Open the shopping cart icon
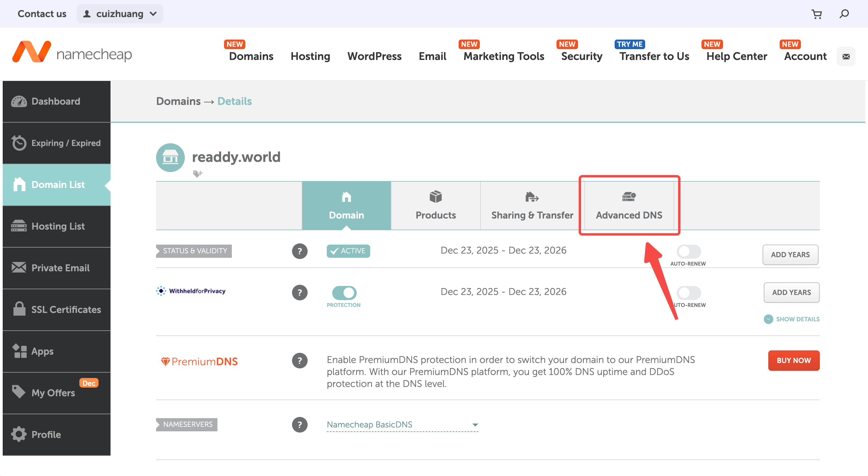Viewport: 868px width, 476px height. 816,14
